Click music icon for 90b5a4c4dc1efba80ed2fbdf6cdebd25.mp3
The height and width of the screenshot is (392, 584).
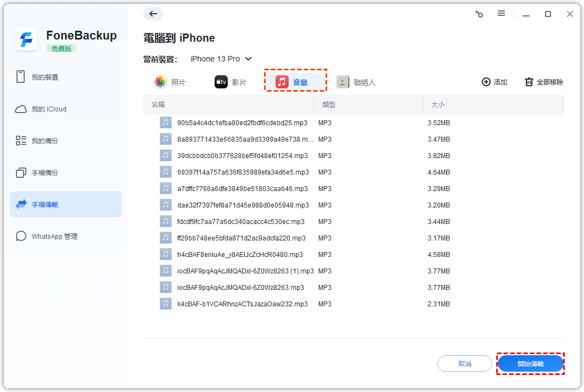166,122
